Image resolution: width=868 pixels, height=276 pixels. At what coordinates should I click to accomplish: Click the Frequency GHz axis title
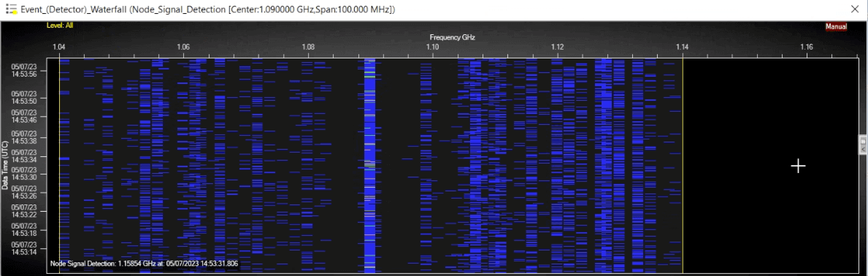[452, 37]
